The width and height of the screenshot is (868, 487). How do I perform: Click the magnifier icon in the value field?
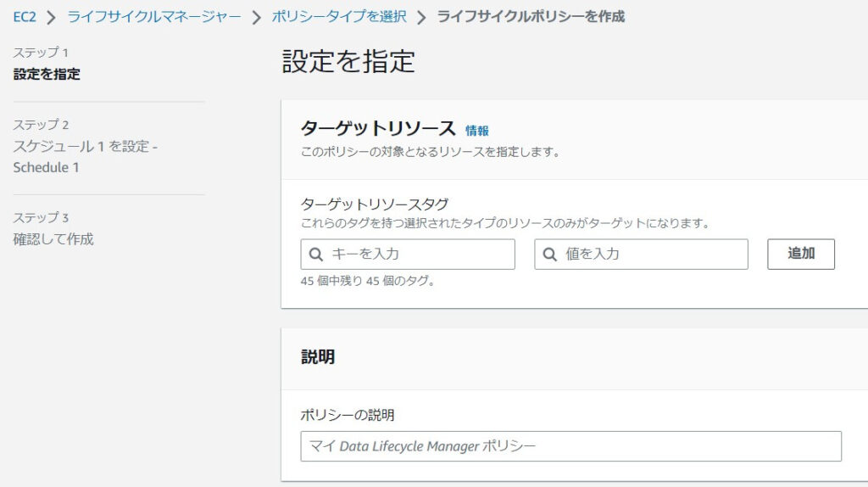[549, 255]
